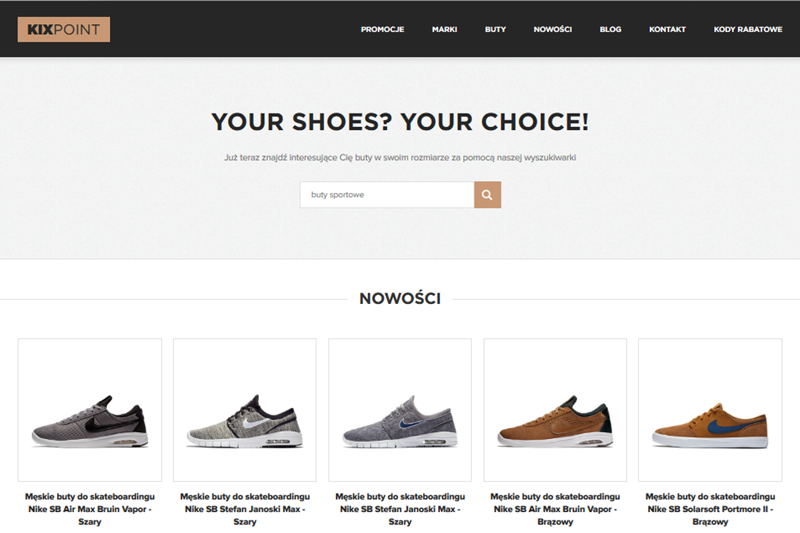The height and width of the screenshot is (533, 800).
Task: Open the PROMOCJE menu item
Action: point(383,30)
